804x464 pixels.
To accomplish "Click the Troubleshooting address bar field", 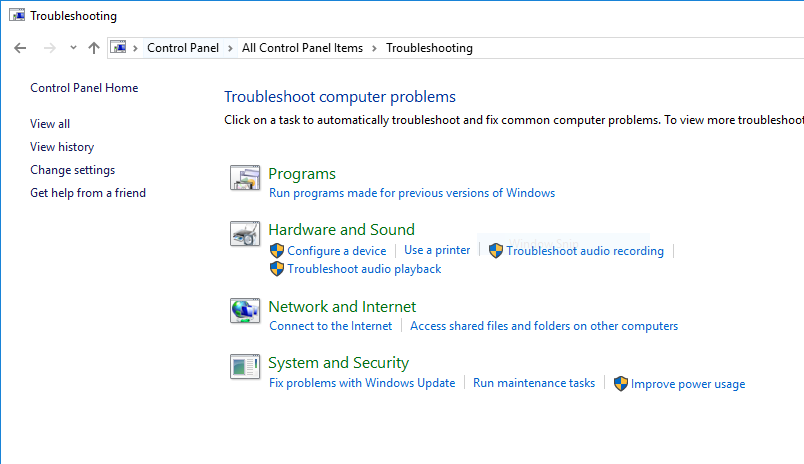I will (600, 48).
